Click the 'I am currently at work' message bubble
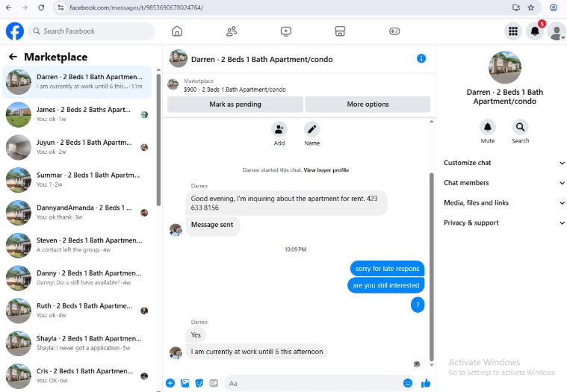This screenshot has width=567, height=392. 257,352
